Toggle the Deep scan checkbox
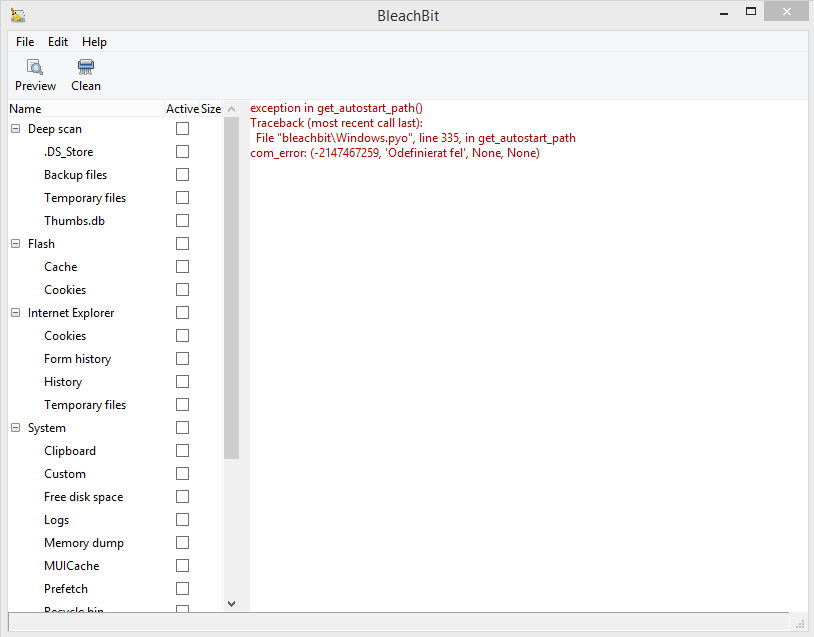 tap(182, 128)
